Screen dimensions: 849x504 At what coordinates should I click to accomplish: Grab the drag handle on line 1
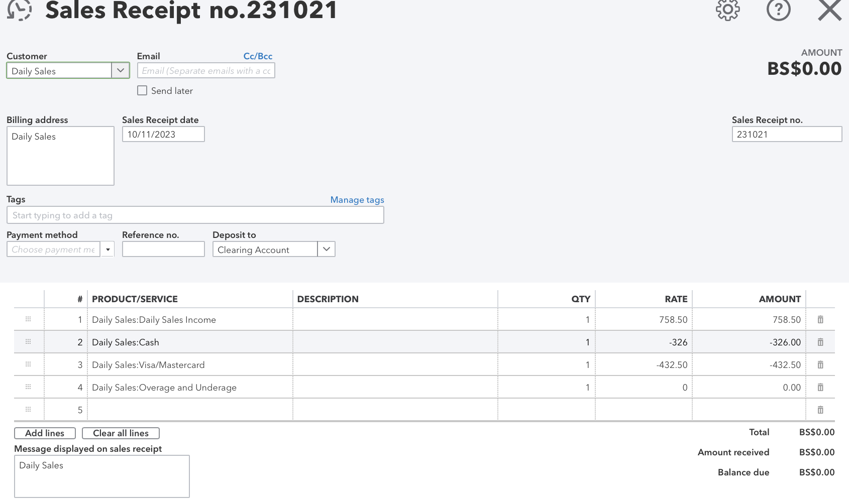[28, 319]
